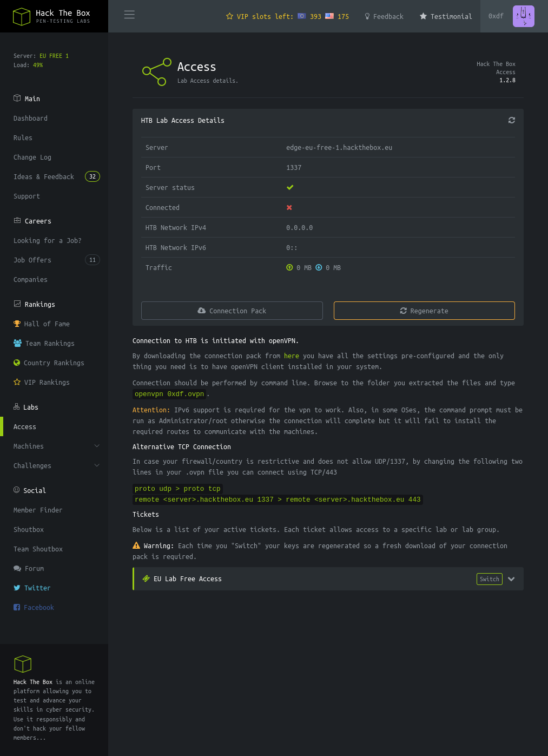
Task: Open Ideas & Feedback with 32 badge
Action: coord(44,177)
